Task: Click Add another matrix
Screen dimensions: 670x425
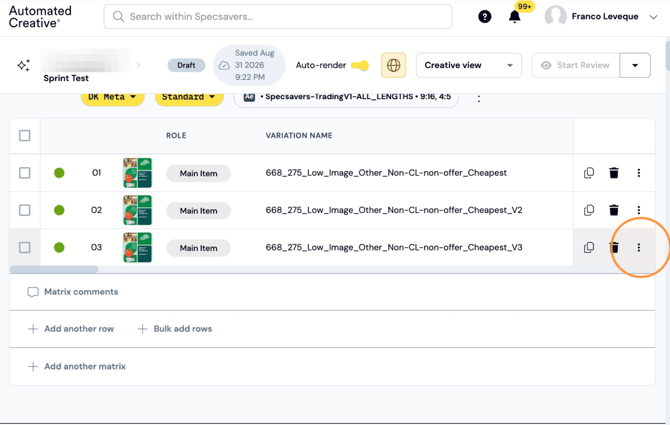Action: 77,366
